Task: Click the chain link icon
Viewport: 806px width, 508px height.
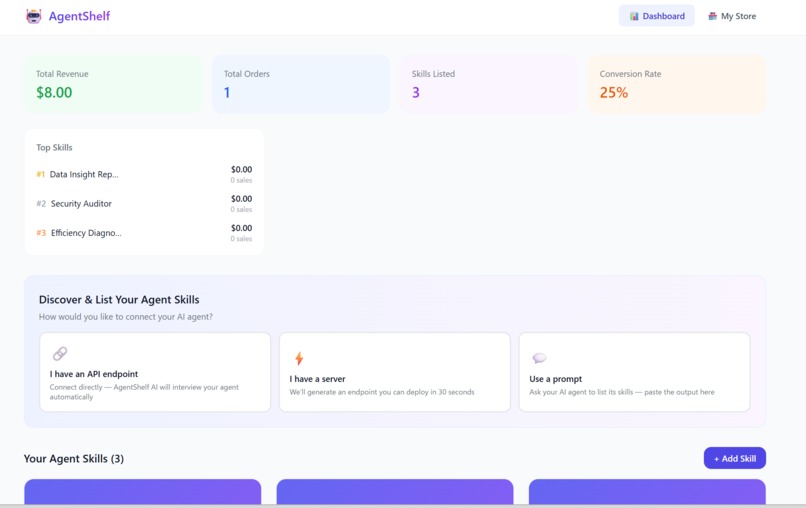Action: point(60,354)
